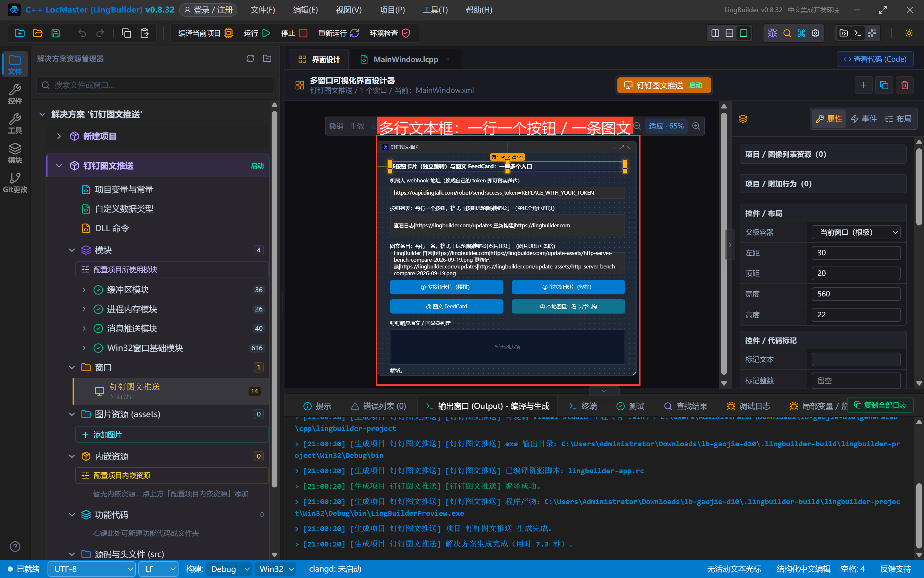Click the redo arrow in top toolbar
The image size is (924, 578).
coord(100,33)
